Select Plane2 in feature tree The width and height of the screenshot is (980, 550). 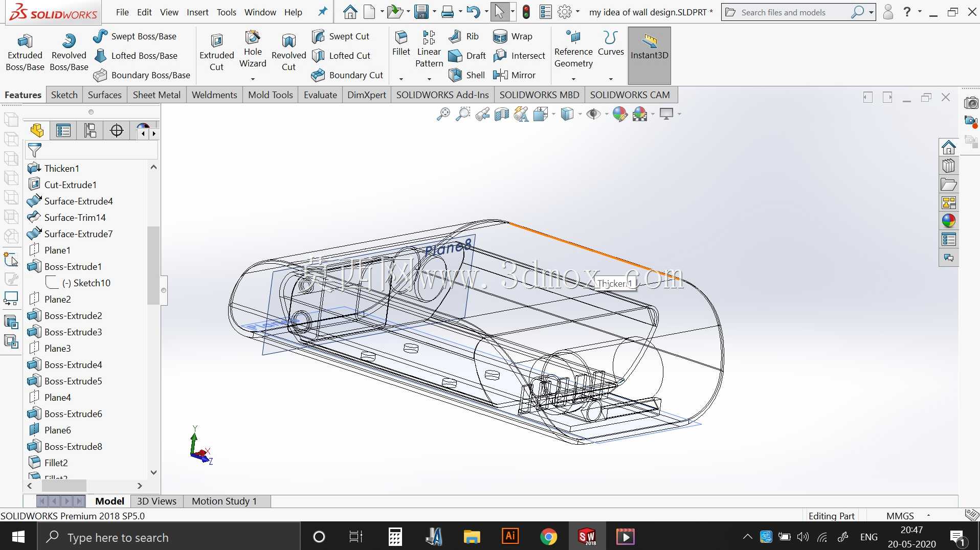click(x=57, y=300)
